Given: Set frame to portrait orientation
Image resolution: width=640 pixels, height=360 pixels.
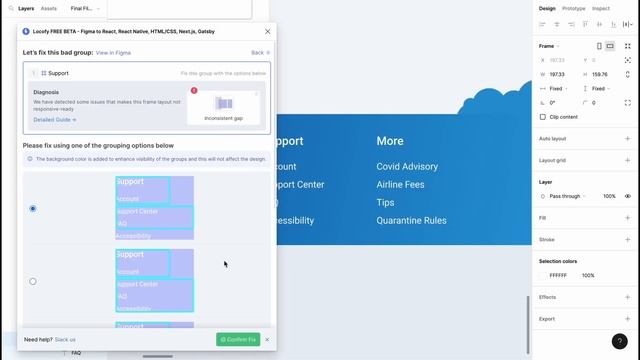Looking at the screenshot, I should [599, 46].
